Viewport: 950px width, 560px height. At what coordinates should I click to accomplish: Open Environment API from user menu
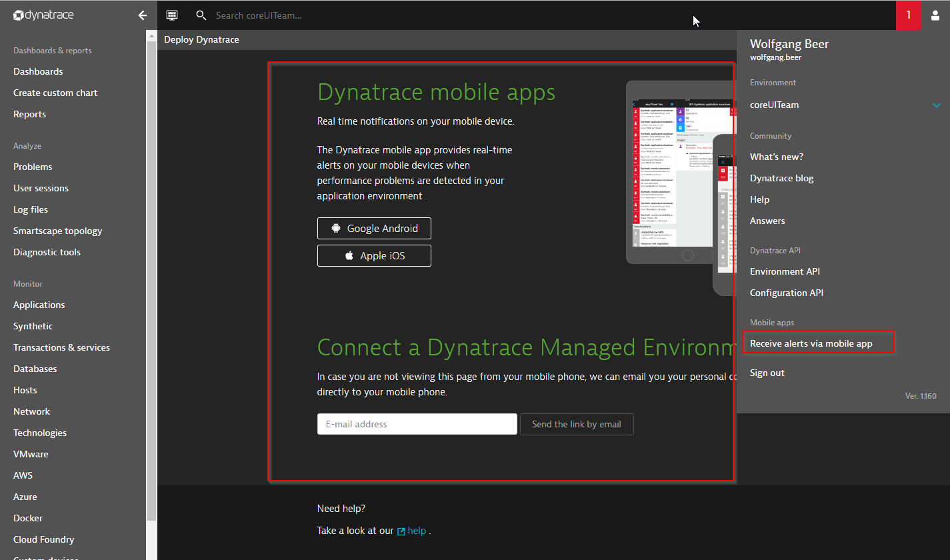click(785, 271)
